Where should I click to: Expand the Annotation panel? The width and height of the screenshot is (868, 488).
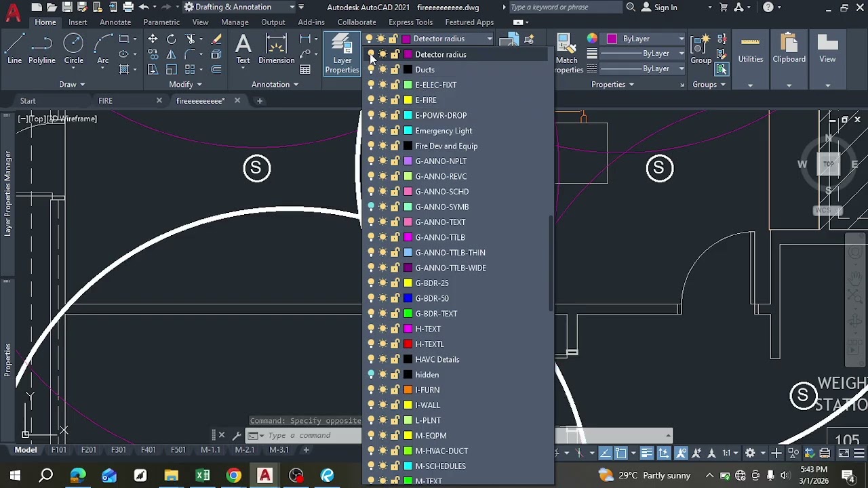(x=275, y=84)
